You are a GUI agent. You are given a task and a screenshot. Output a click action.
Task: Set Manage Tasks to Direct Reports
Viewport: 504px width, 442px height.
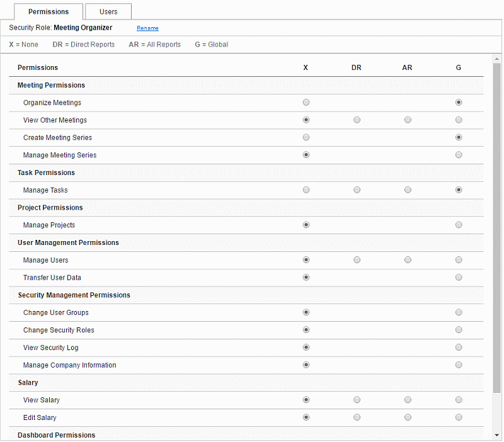pos(357,190)
